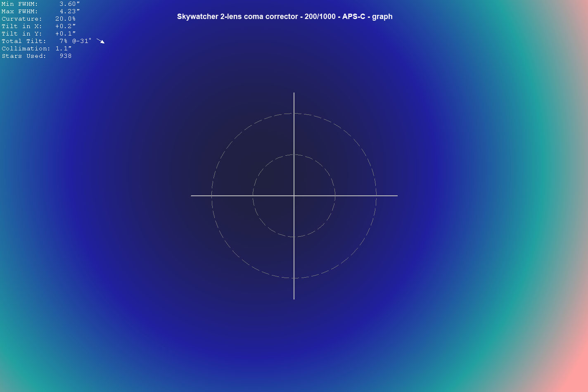
Task: Click the Stars Used 938 count
Action: (65, 56)
